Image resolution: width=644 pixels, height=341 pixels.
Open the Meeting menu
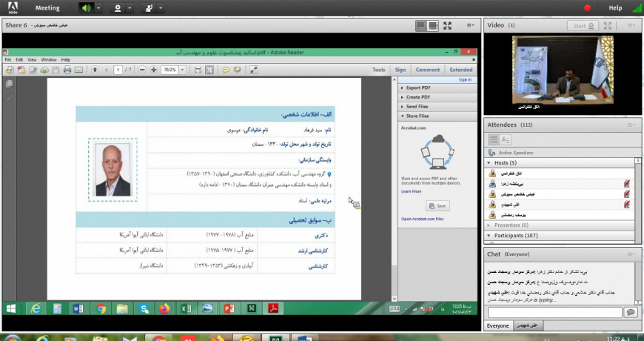(x=47, y=8)
